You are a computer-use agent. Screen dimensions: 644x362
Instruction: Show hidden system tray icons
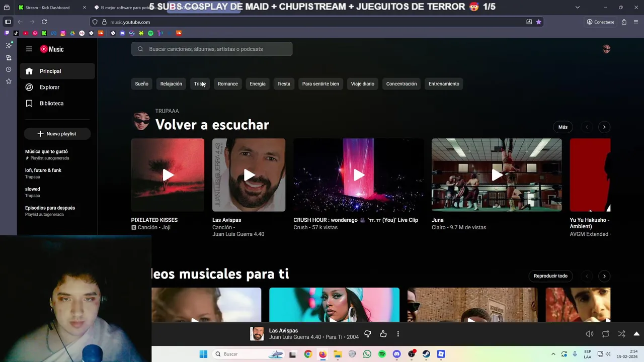coord(553,354)
